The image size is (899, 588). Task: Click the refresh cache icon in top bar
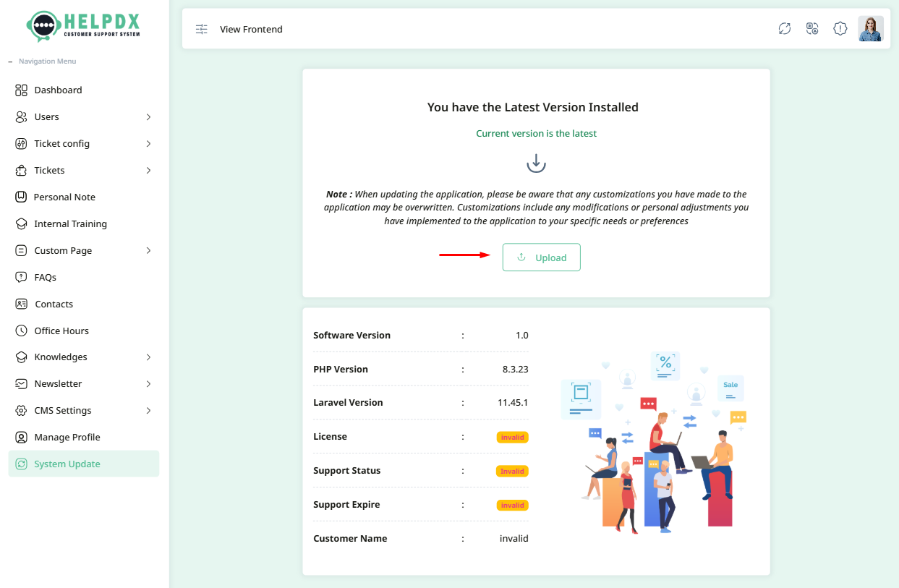[785, 28]
